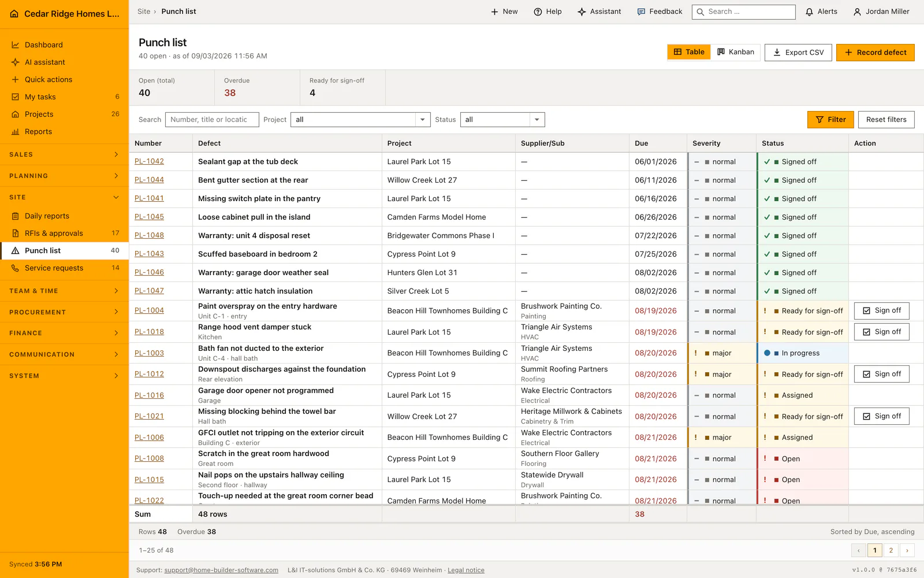Switch to Table view
Viewport: 924px width, 578px height.
(x=689, y=52)
